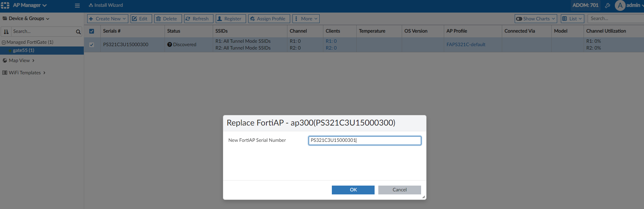Screen dimensions: 644x209
Task: Click the Install Wizard upload icon
Action: [x=91, y=5]
